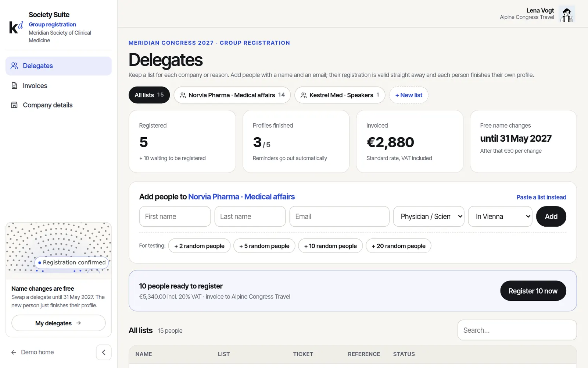Viewport: 588px width, 368px height.
Task: Click the Add button
Action: pos(551,216)
